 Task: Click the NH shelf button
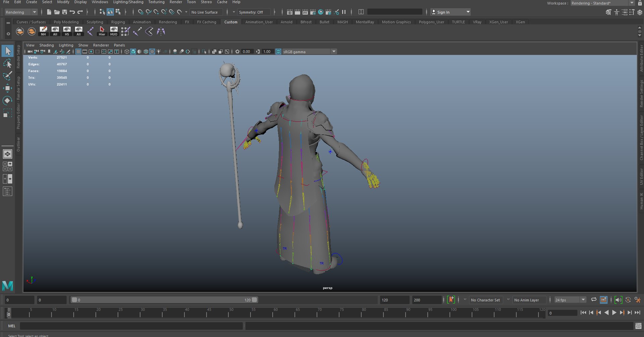pyautogui.click(x=43, y=31)
